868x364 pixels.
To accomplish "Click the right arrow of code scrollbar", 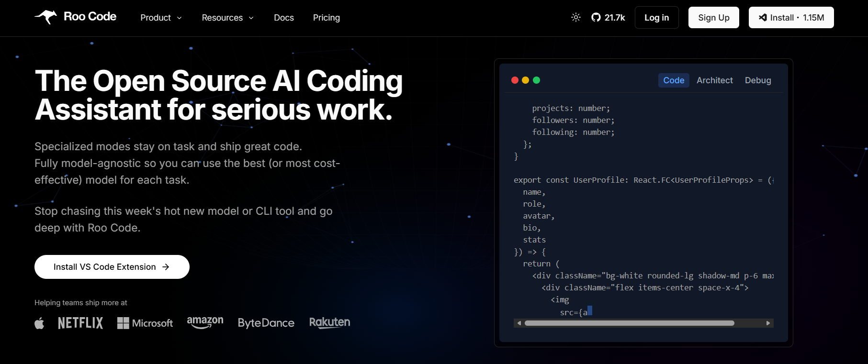I will (x=768, y=323).
